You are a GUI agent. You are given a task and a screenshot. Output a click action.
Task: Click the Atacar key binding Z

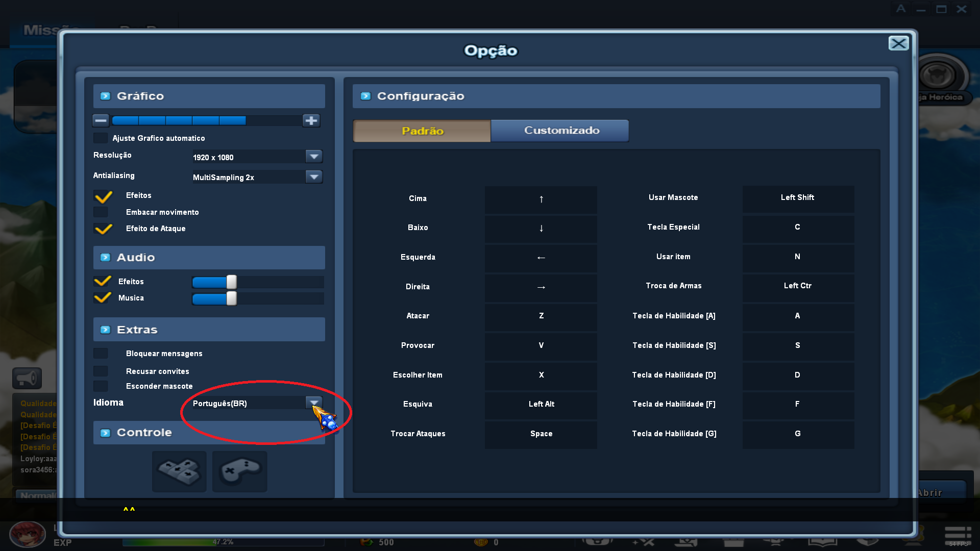click(x=541, y=316)
